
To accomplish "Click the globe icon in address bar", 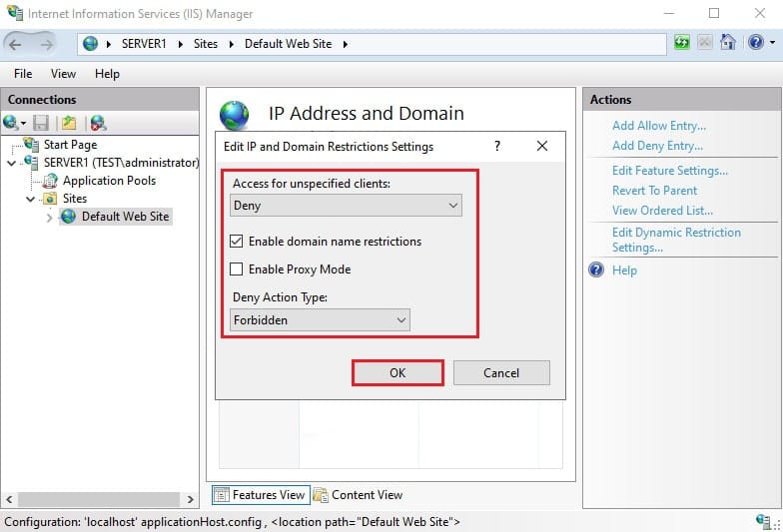I will (90, 44).
